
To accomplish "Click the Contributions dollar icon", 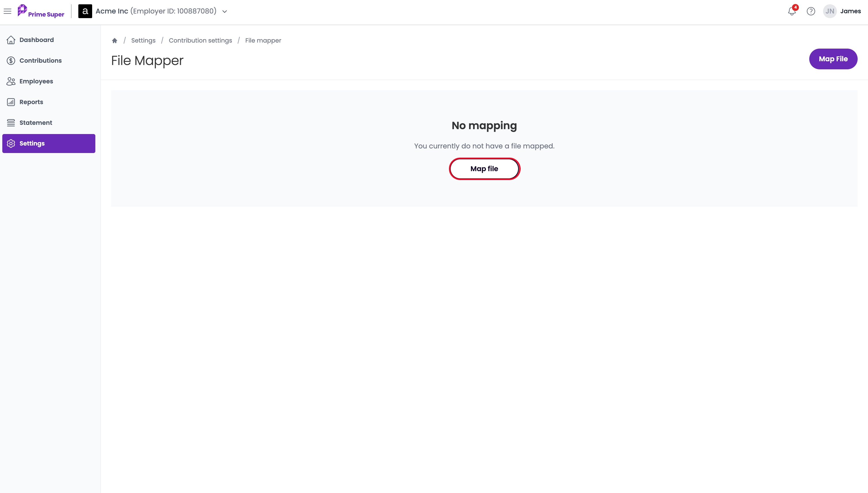I will tap(11, 61).
